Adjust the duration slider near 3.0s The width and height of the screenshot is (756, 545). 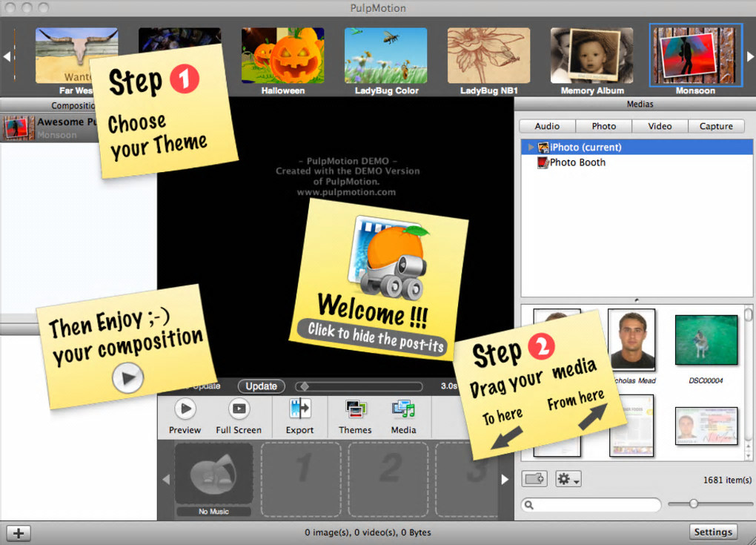click(x=305, y=386)
